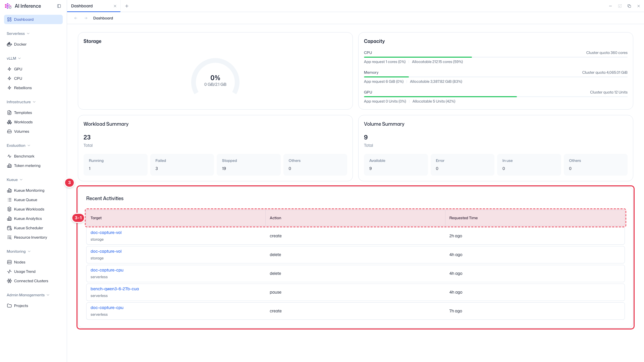Image resolution: width=644 pixels, height=362 pixels.
Task: Open Token metering page
Action: pyautogui.click(x=33, y=166)
